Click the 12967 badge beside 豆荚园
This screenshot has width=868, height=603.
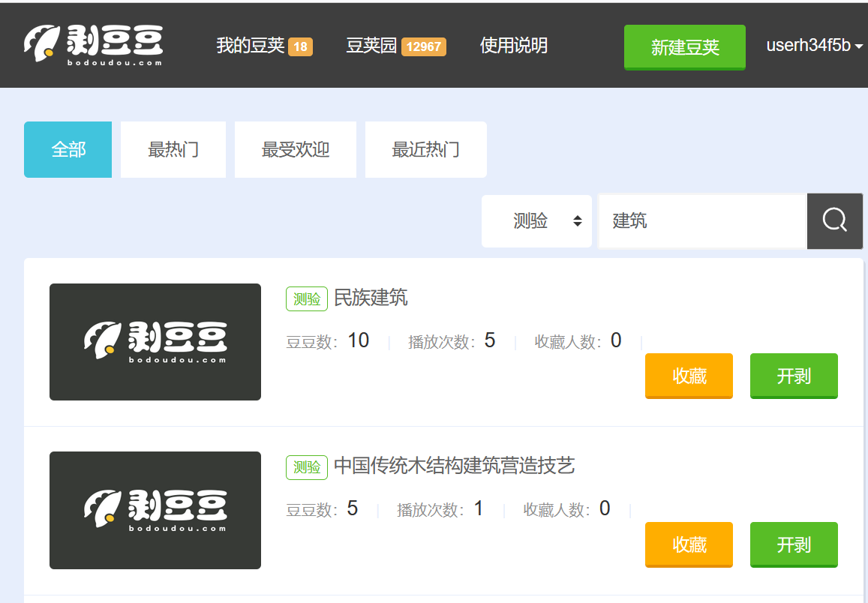tap(423, 46)
